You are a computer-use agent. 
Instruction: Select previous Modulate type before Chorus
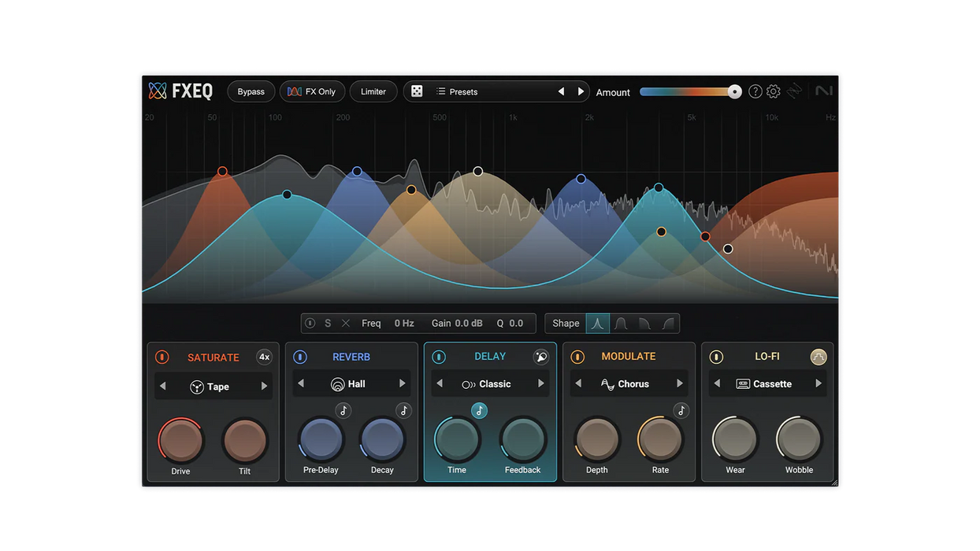point(578,384)
